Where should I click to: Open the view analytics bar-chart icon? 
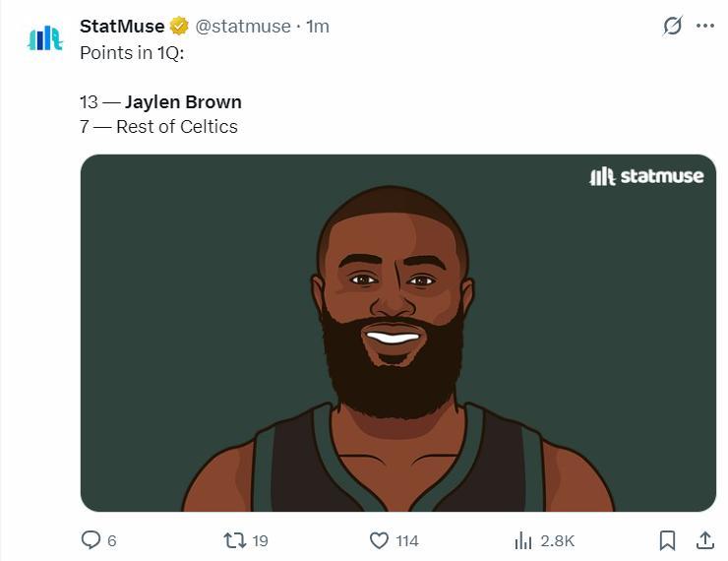[x=523, y=540]
